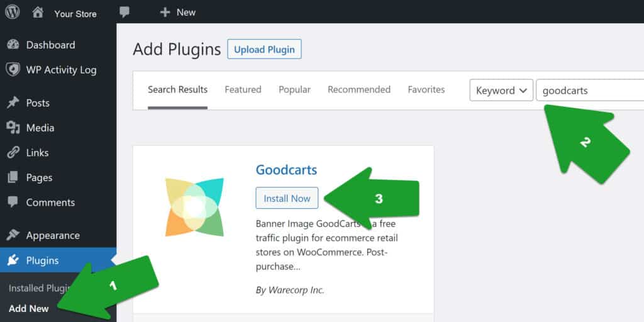This screenshot has width=644, height=322.
Task: Click the By Warecorp Inc. author text
Action: [290, 290]
